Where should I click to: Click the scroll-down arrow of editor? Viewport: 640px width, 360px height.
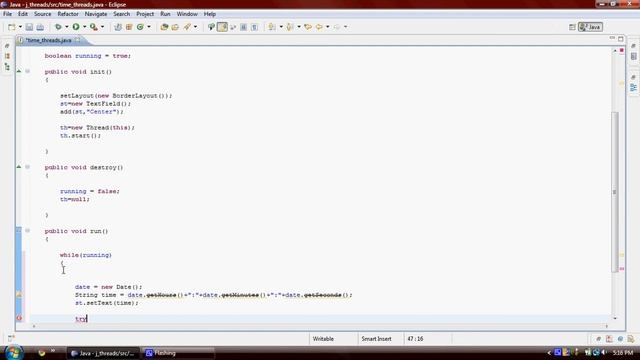(x=615, y=318)
